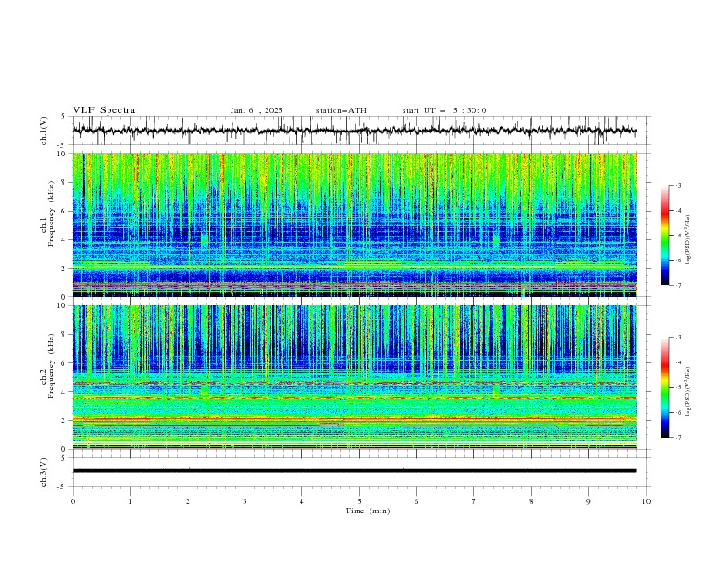The height and width of the screenshot is (563, 728).
Task: Click the "8" kHz tick on ch.1 axis
Action: coord(65,182)
